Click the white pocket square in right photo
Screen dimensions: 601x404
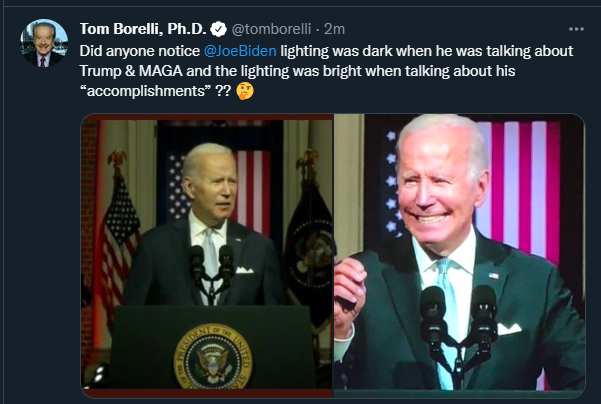pyautogui.click(x=509, y=329)
